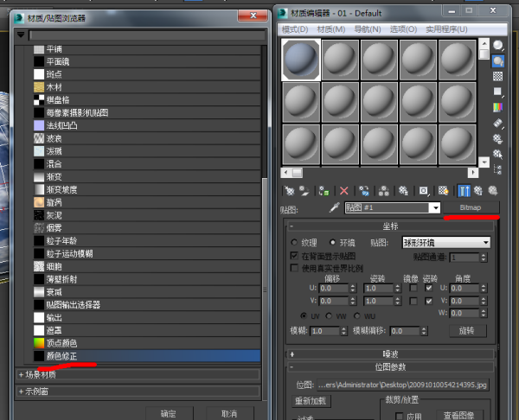519x420 pixels.
Task: Click Assign Material to Selection icon
Action: [x=324, y=191]
